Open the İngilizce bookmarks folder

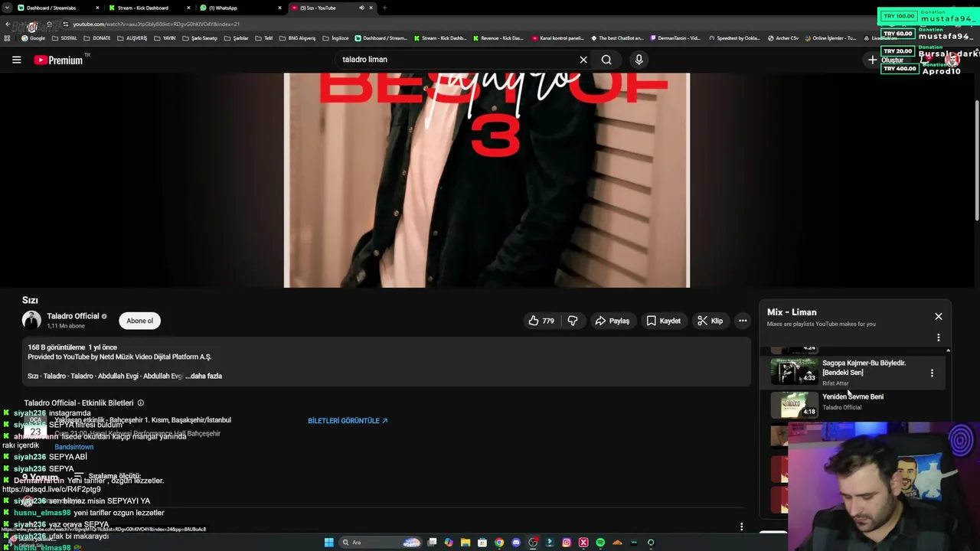(335, 38)
